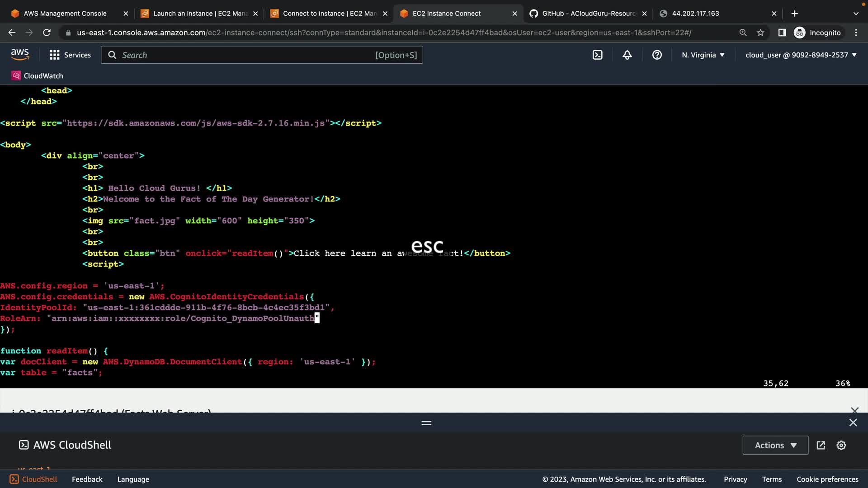The width and height of the screenshot is (868, 488).
Task: Click the CloudWatch shortcut in favorites bar
Action: (x=38, y=75)
